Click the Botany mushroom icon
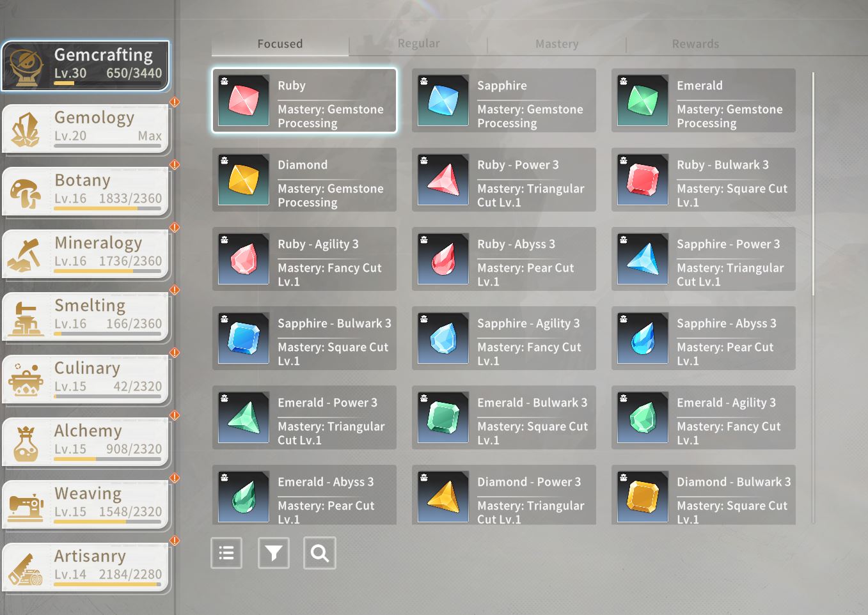The height and width of the screenshot is (615, 868). [x=26, y=192]
